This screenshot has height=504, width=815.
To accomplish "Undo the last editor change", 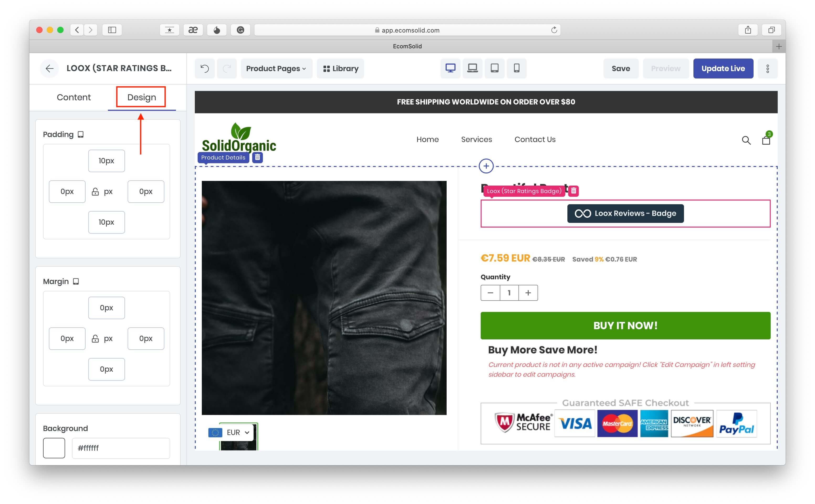I will 205,68.
